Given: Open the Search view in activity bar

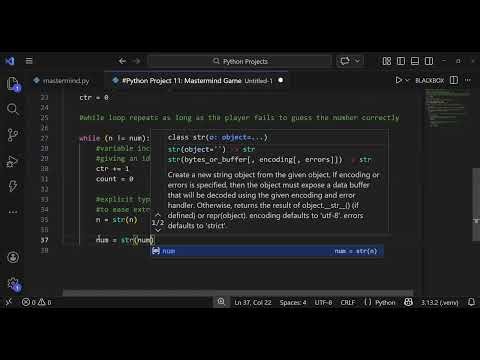Looking at the screenshot, I should (x=13, y=109).
